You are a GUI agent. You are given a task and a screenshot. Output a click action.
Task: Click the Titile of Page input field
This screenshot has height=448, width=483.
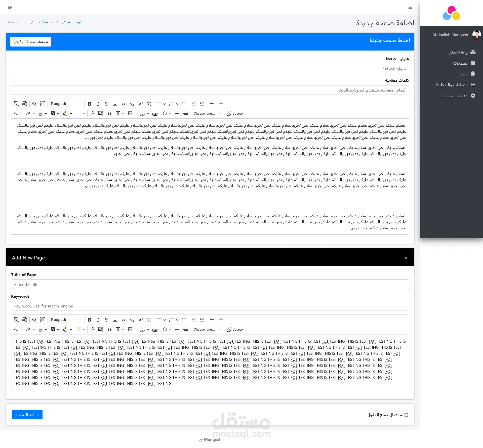[x=210, y=284]
